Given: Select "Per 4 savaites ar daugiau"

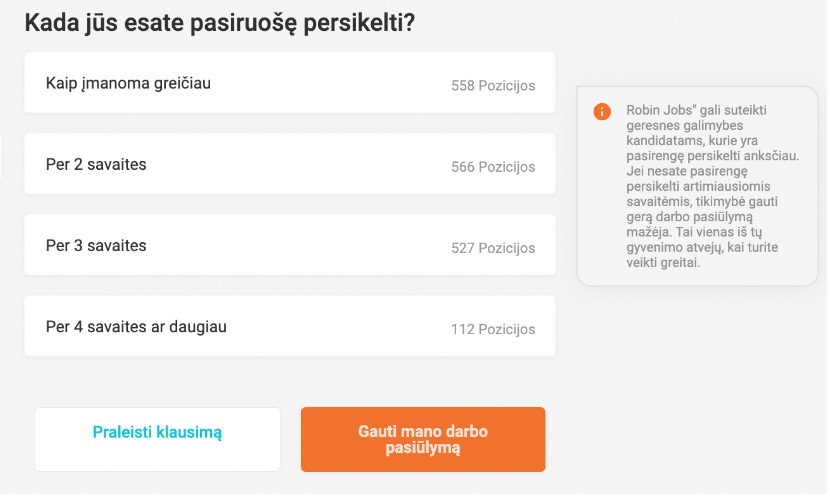Looking at the screenshot, I should point(290,326).
